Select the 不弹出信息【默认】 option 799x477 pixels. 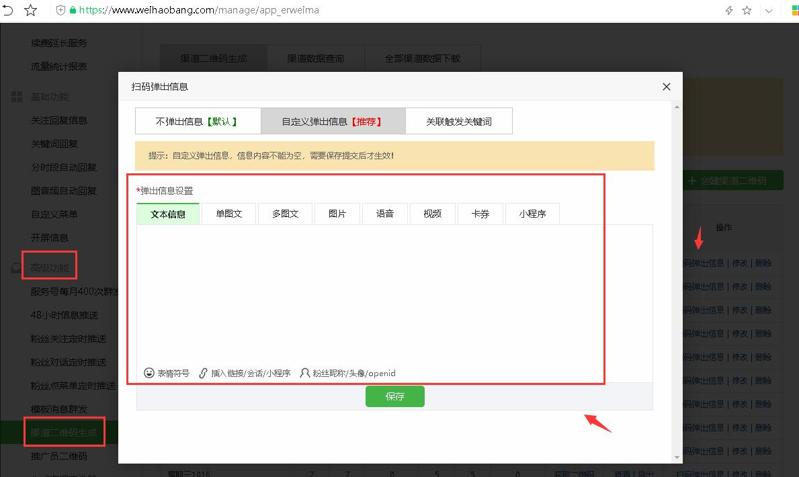coord(198,121)
